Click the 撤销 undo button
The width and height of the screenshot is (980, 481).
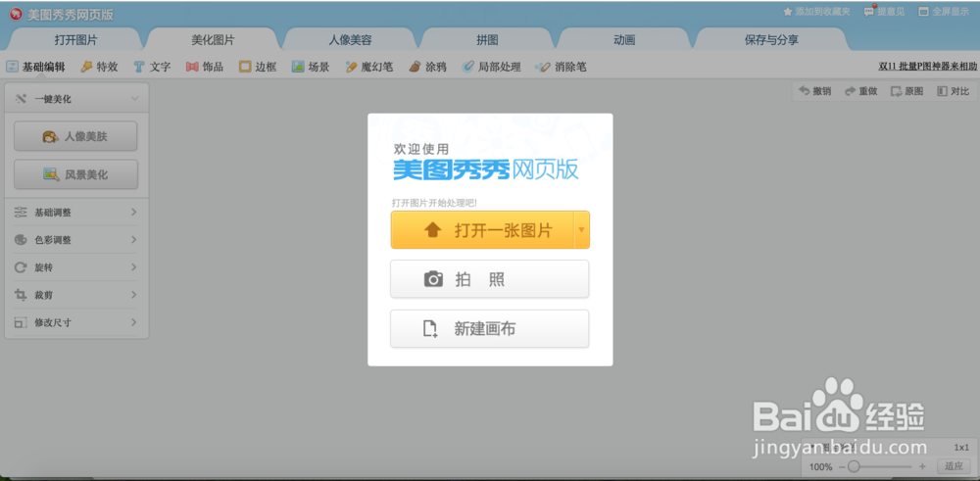pyautogui.click(x=815, y=91)
